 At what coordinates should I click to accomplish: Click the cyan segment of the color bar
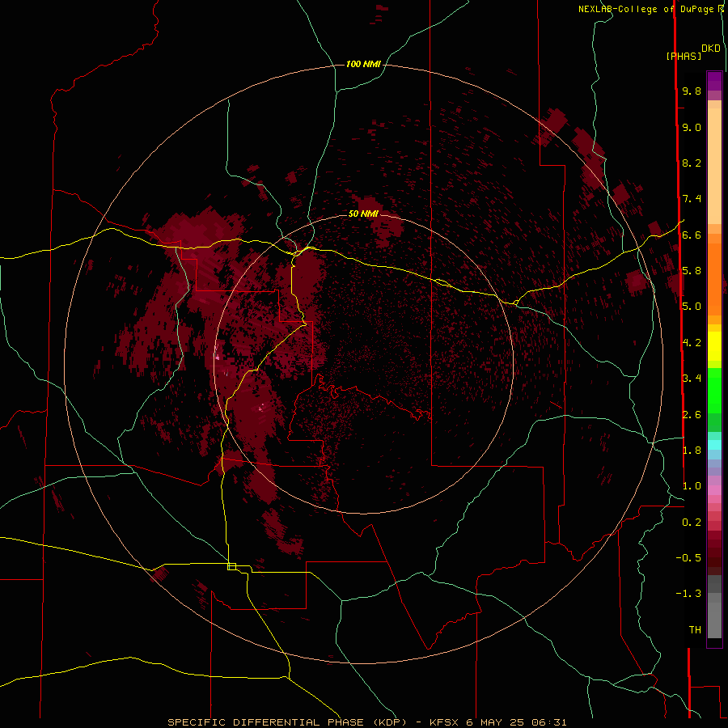coord(714,444)
